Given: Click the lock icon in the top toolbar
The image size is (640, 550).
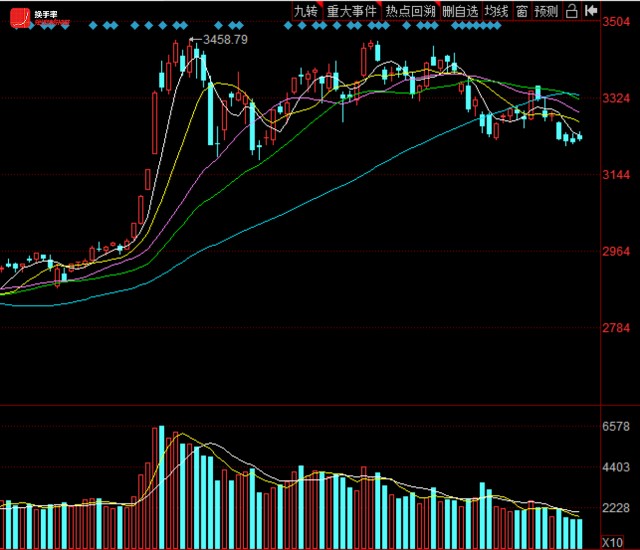Looking at the screenshot, I should (571, 11).
